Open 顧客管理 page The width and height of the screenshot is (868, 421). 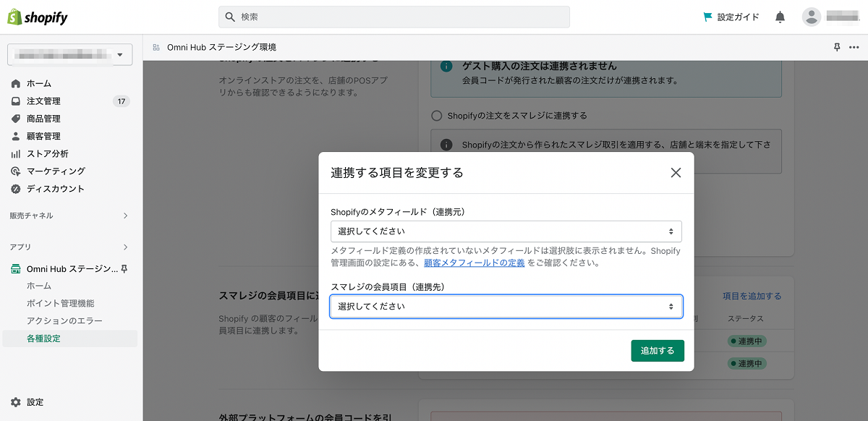(x=43, y=136)
